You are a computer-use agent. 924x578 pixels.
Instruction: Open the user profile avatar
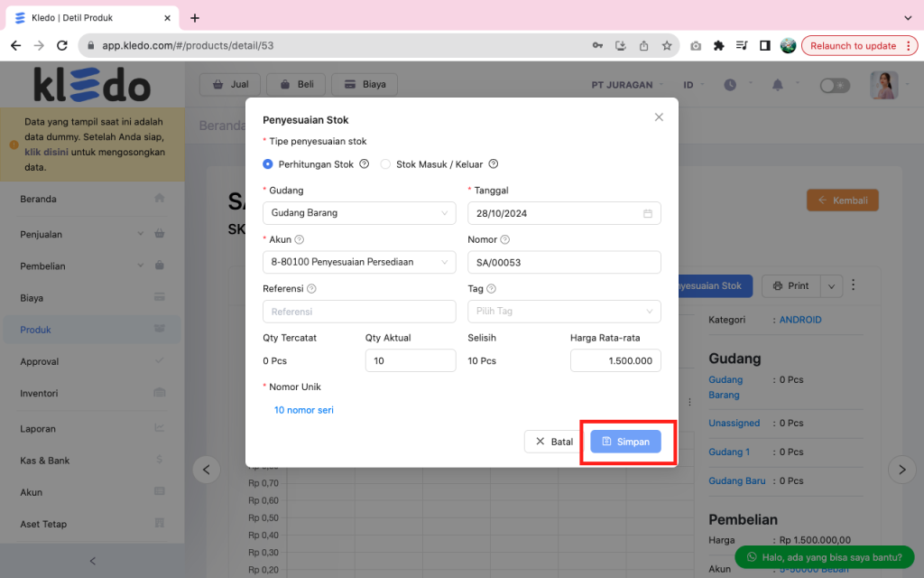pyautogui.click(x=884, y=85)
